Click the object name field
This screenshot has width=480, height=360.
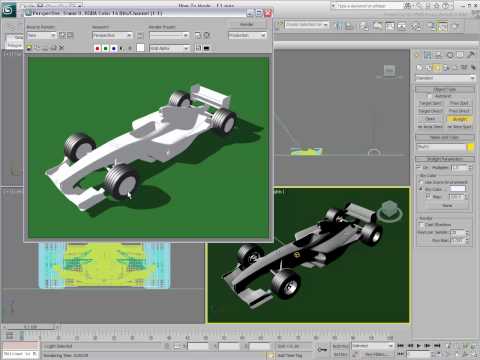coord(441,147)
